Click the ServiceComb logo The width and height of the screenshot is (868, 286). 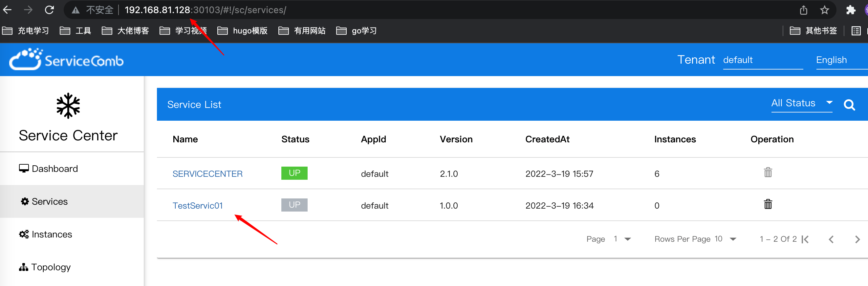[x=66, y=60]
